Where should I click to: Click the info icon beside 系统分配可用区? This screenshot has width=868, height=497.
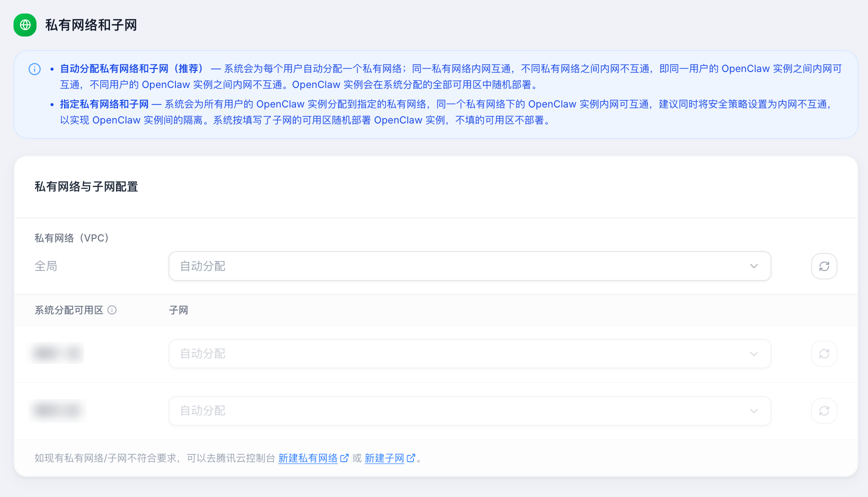112,310
